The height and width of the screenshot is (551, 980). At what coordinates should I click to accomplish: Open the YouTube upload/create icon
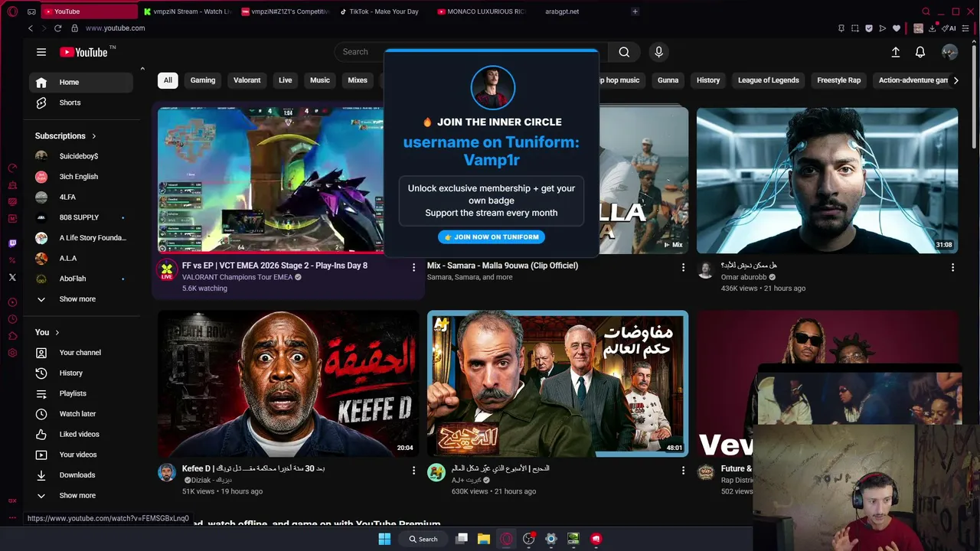pyautogui.click(x=896, y=52)
